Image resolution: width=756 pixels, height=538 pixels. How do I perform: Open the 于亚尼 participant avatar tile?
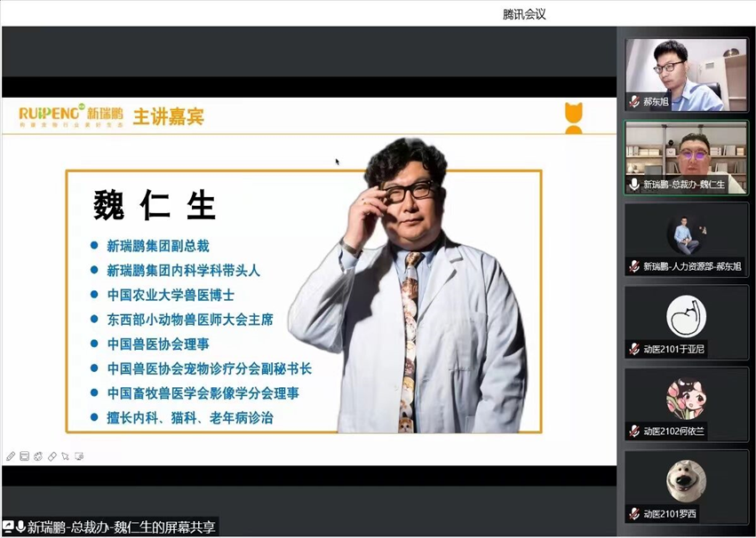click(686, 321)
